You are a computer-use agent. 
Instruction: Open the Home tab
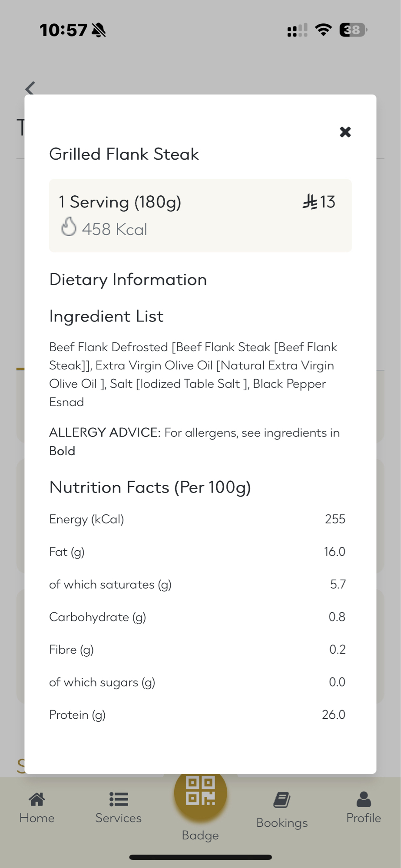37,818
